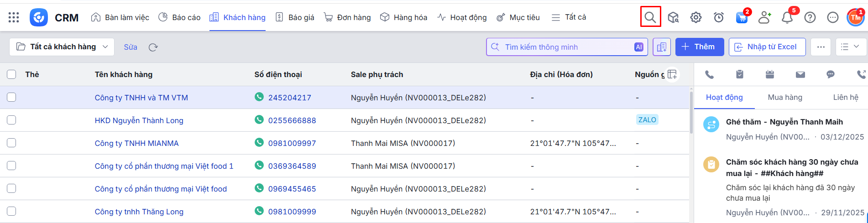The image size is (868, 223).
Task: Open the notifications bell
Action: [x=787, y=17]
